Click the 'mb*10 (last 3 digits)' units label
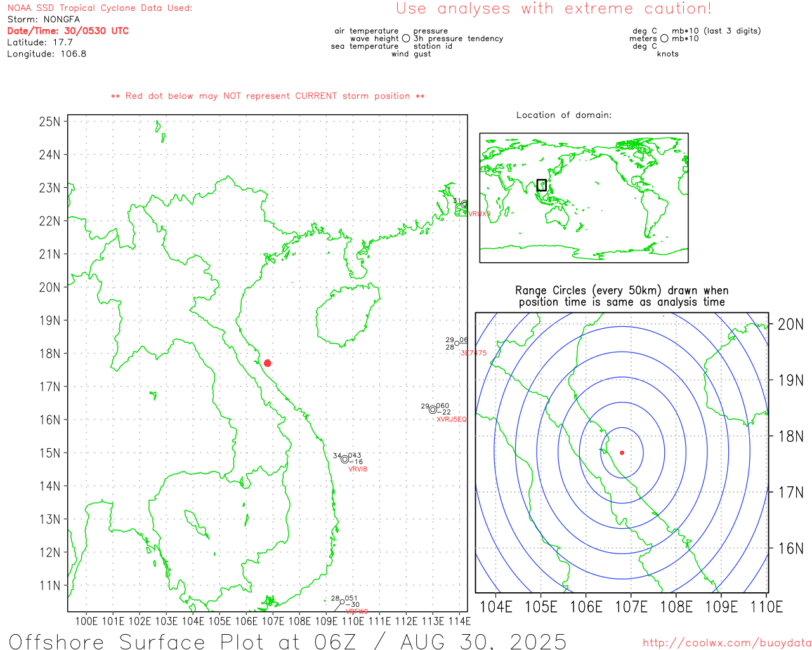Viewport: 812px width, 650px height. (x=716, y=31)
